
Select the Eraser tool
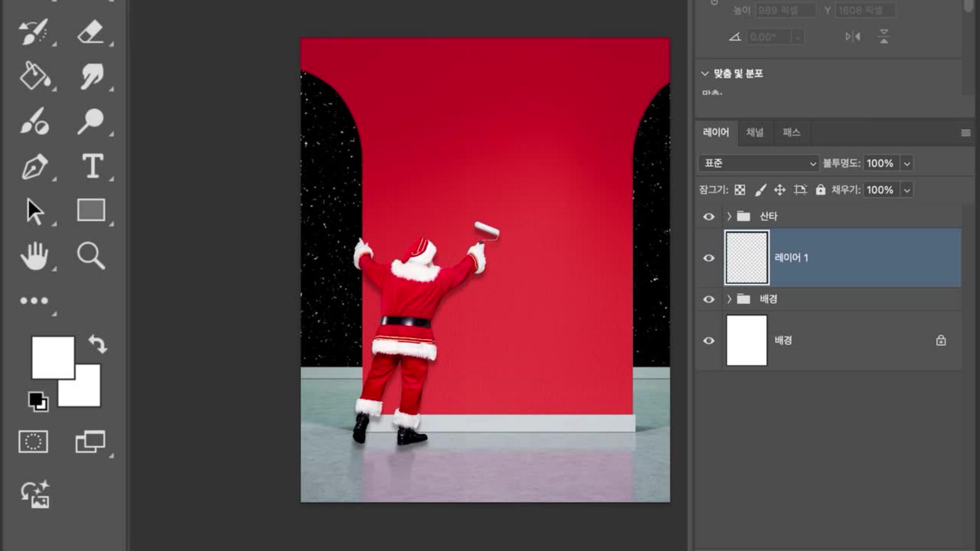click(x=91, y=33)
